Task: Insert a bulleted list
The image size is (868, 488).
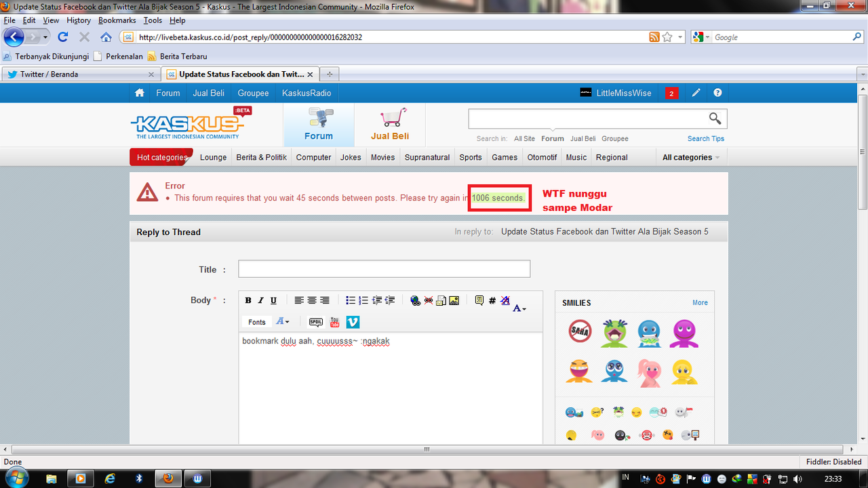Action: coord(351,301)
